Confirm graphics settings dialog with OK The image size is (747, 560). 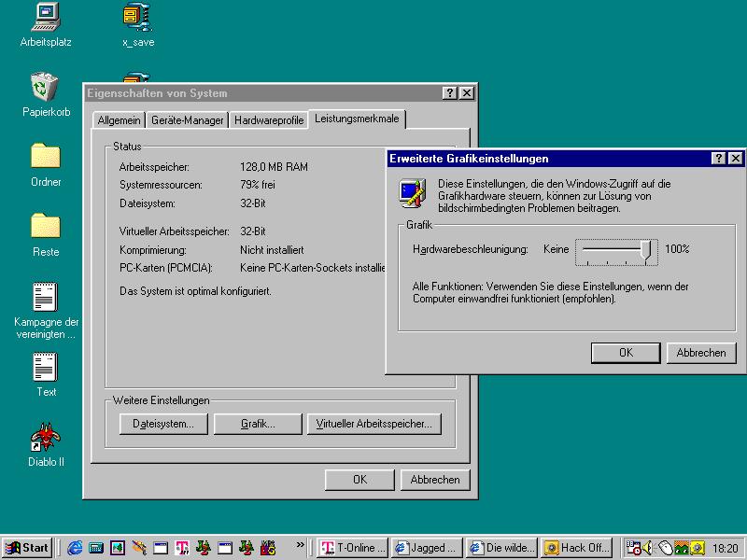coord(626,353)
